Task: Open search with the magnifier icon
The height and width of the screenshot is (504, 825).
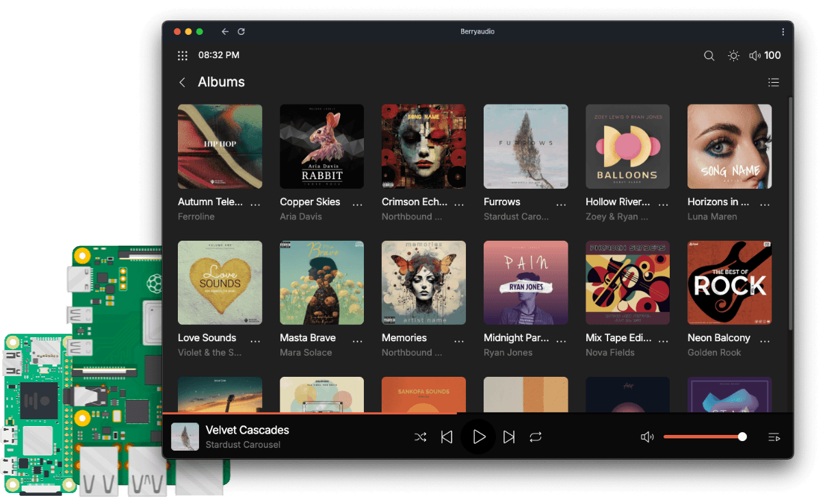Action: (709, 55)
